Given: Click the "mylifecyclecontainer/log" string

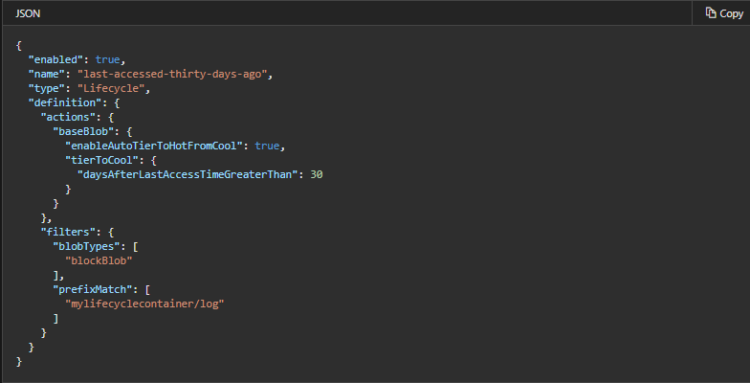Looking at the screenshot, I should [x=144, y=304].
